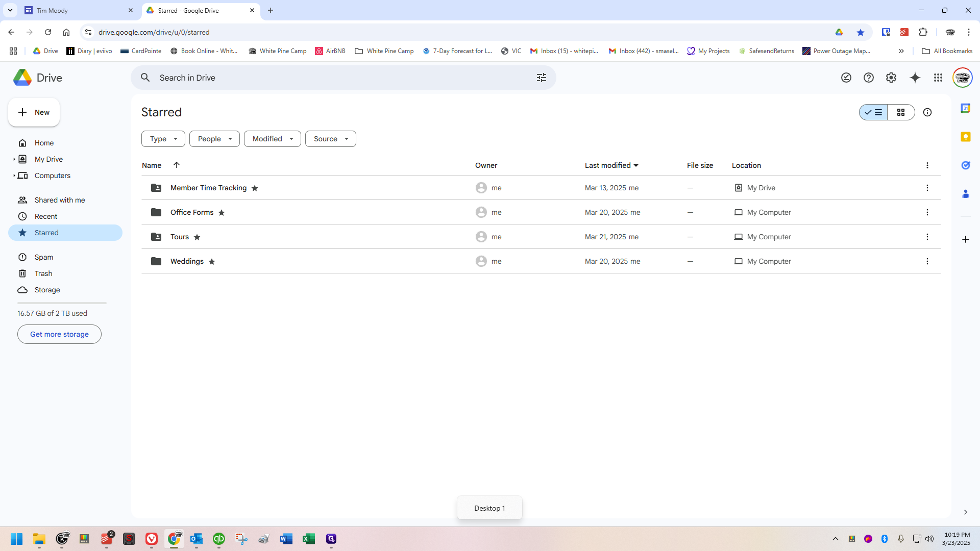Open advanced search options icon
This screenshot has height=551, width=980.
tap(541, 78)
